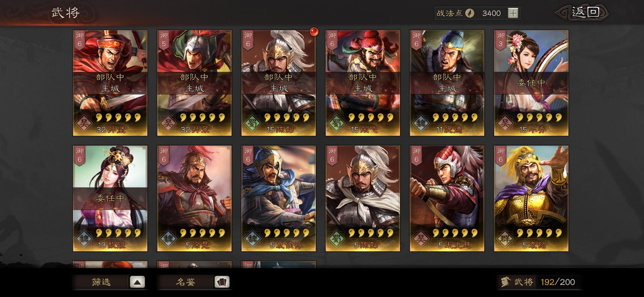Choose the 张飞 general card
The width and height of the screenshot is (644, 297).
(x=363, y=83)
